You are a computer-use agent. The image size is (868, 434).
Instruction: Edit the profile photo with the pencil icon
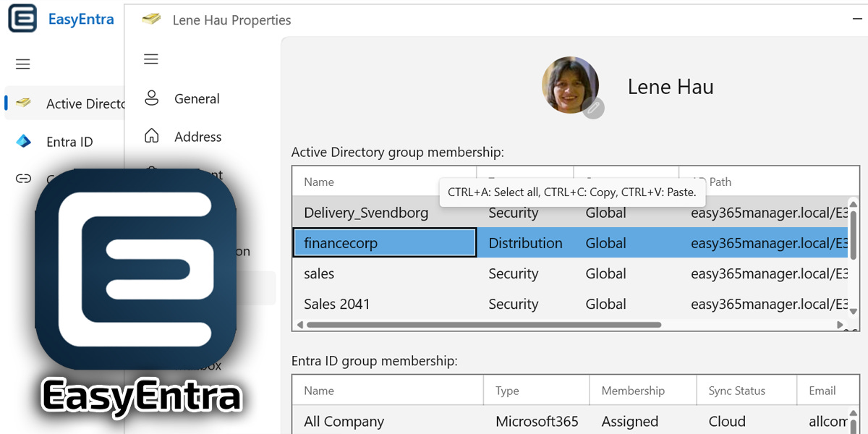click(594, 109)
